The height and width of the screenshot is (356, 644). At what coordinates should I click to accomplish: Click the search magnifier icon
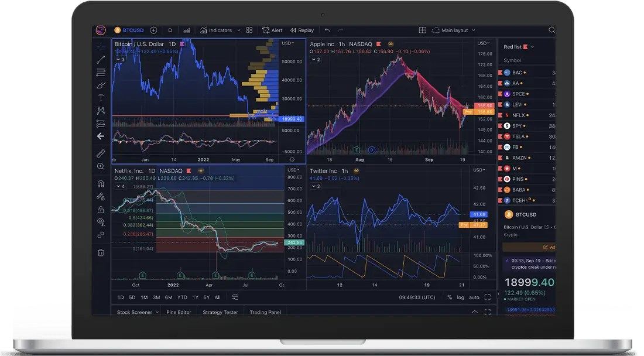(551, 30)
